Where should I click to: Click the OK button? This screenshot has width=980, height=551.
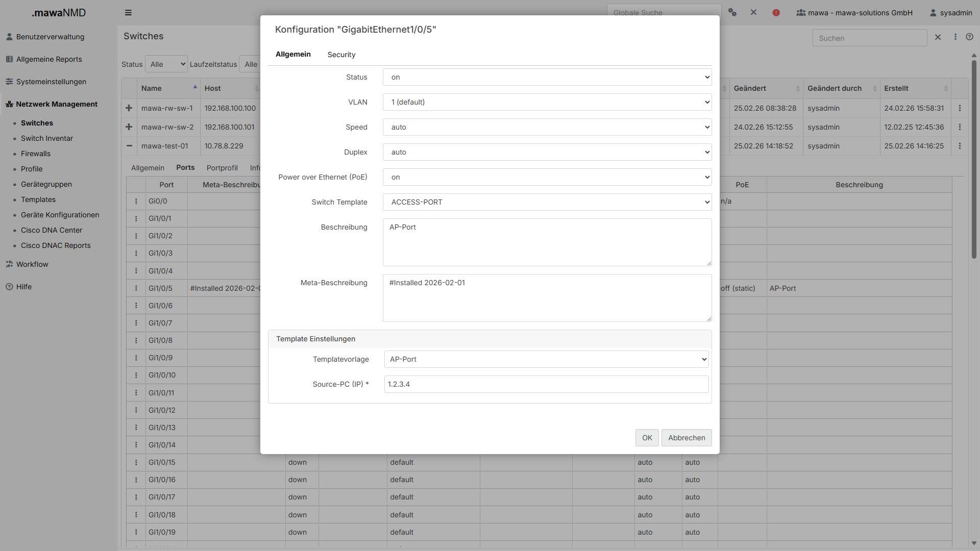[x=647, y=438]
